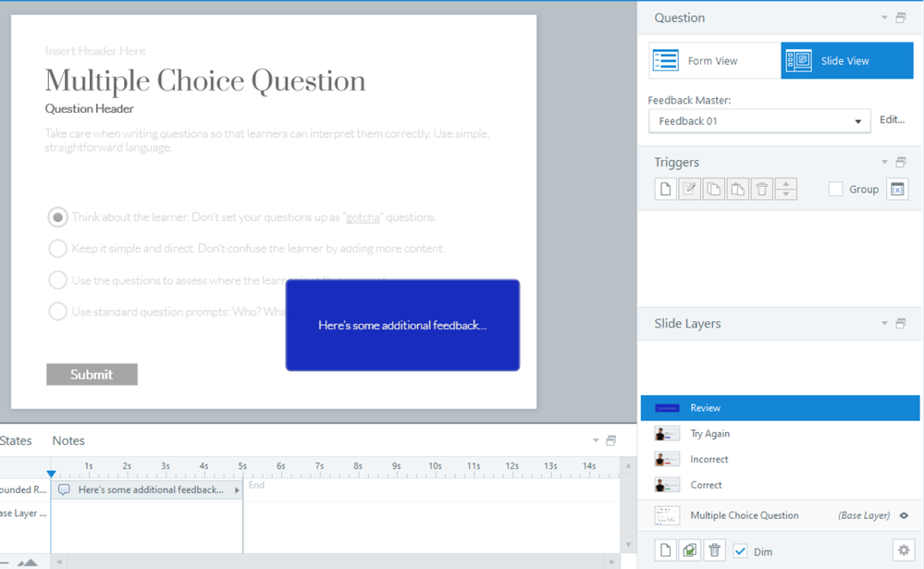924x569 pixels.
Task: Create a new trigger
Action: (x=665, y=190)
